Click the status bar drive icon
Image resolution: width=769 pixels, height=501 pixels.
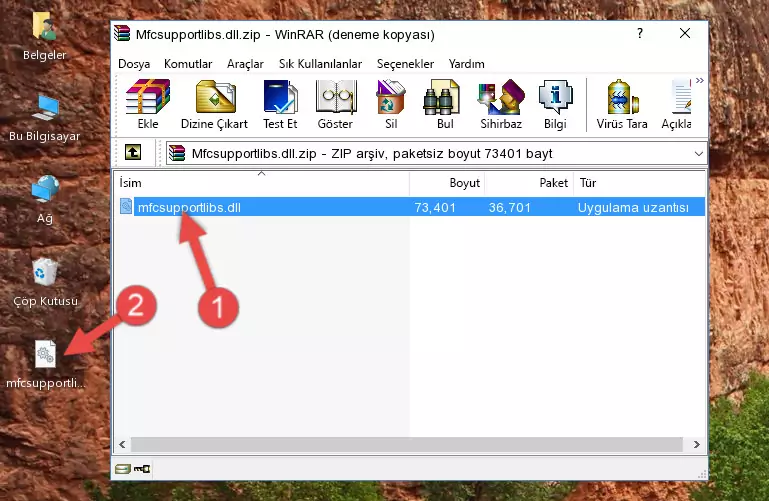tap(123, 469)
